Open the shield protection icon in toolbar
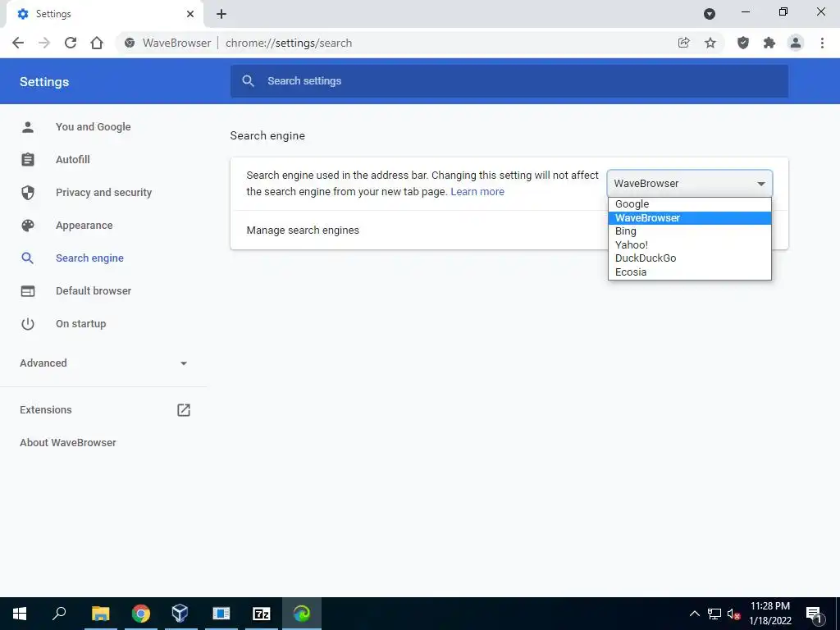 pyautogui.click(x=743, y=43)
